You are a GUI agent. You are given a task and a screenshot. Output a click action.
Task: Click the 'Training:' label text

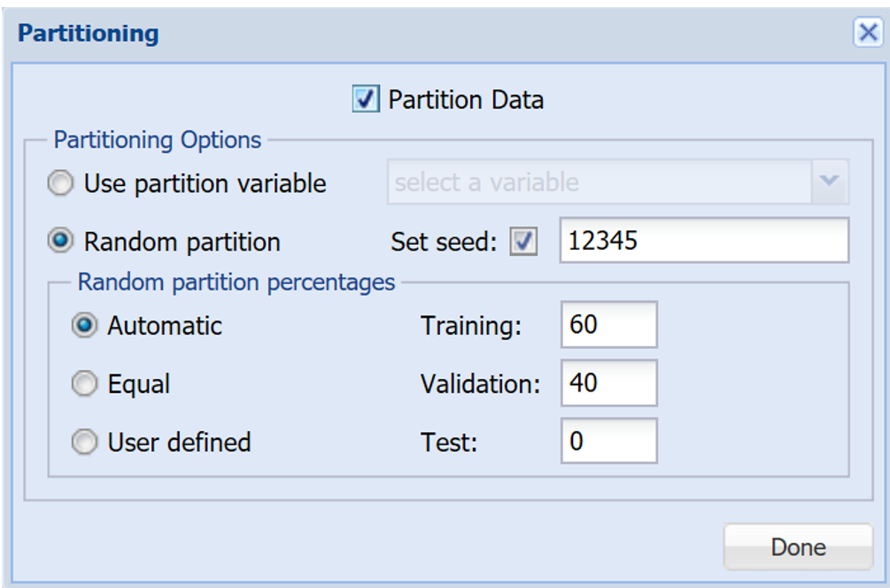pos(470,326)
